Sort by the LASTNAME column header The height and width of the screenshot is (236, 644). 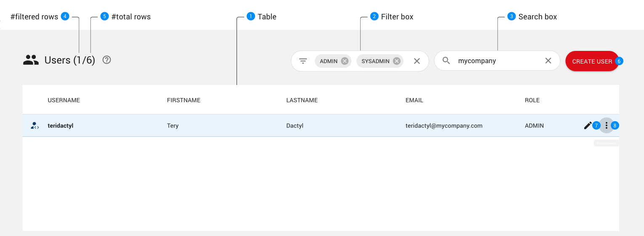(x=302, y=100)
